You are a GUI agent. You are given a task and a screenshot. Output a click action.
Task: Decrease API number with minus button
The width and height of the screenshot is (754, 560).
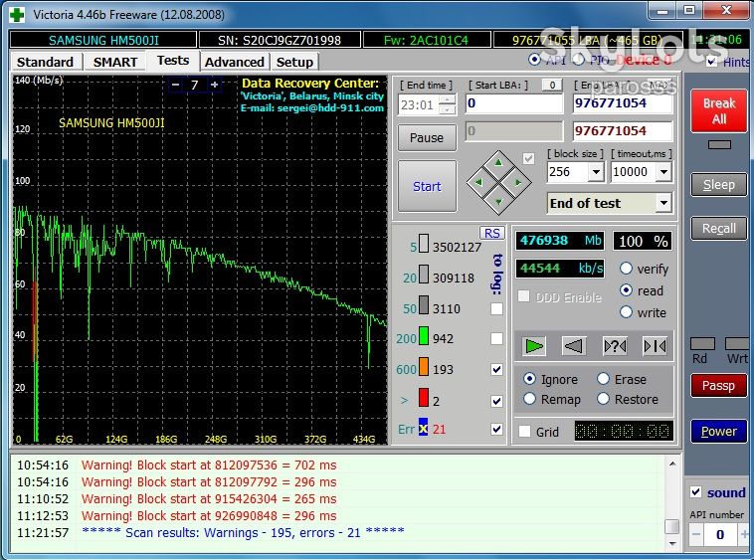tap(696, 534)
